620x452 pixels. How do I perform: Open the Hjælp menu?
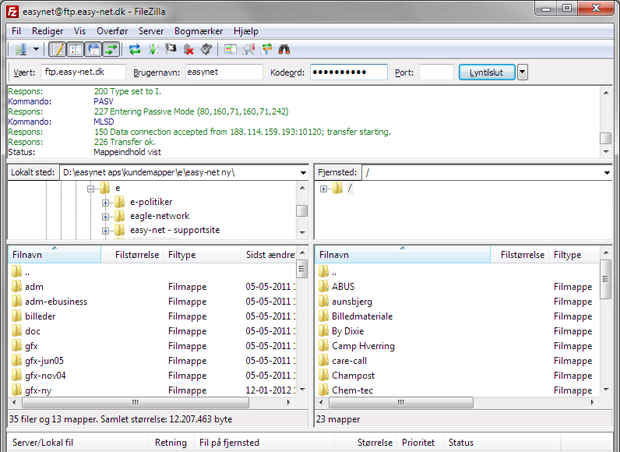pyautogui.click(x=246, y=31)
